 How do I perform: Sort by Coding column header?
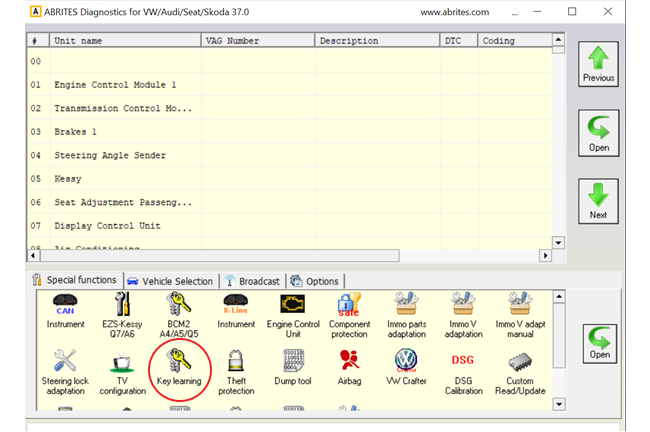coord(515,41)
